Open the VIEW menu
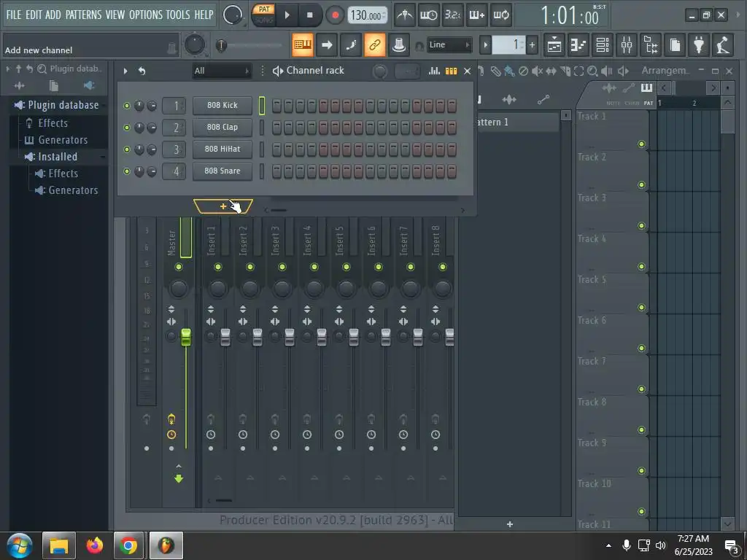Viewport: 747px width, 560px height. (115, 15)
